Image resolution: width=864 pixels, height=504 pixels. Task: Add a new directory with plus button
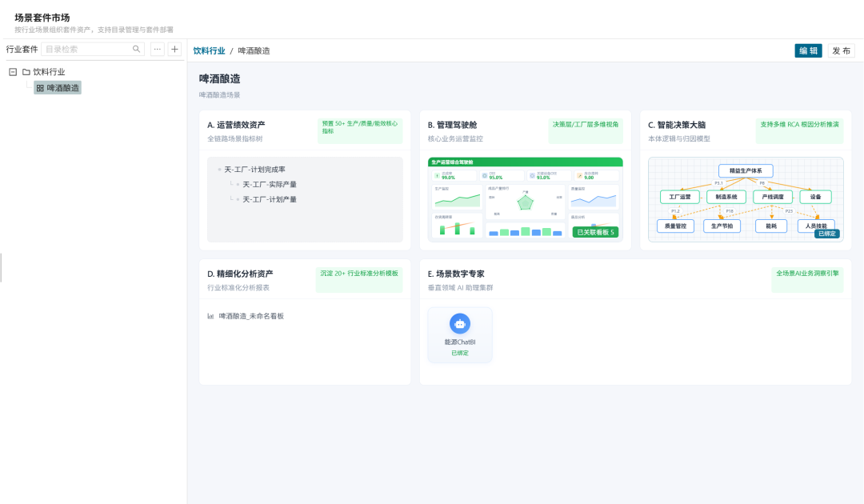[174, 49]
